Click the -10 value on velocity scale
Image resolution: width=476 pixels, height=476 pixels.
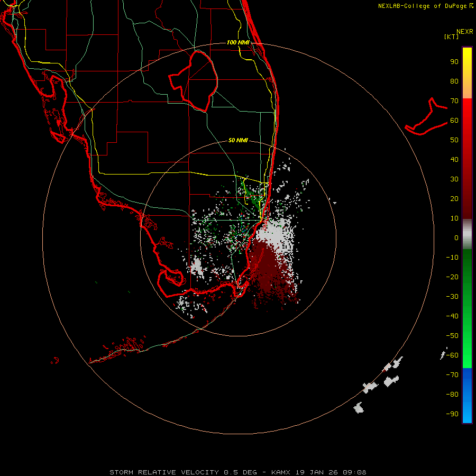[x=452, y=258]
